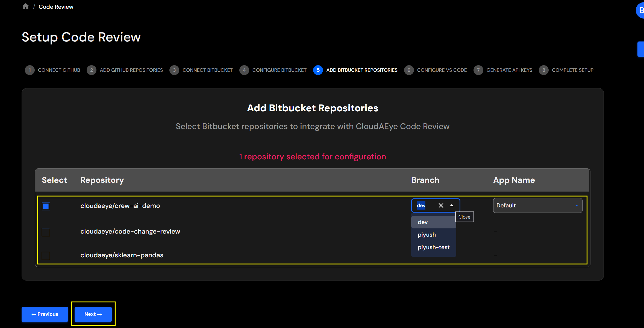Open the Default app name dropdown
644x328 pixels.
pyautogui.click(x=537, y=205)
